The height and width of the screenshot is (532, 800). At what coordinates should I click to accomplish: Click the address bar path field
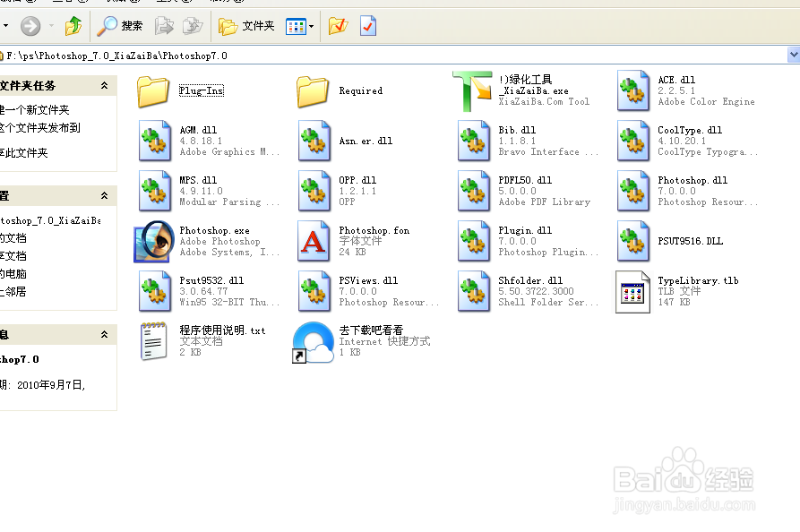click(x=393, y=56)
